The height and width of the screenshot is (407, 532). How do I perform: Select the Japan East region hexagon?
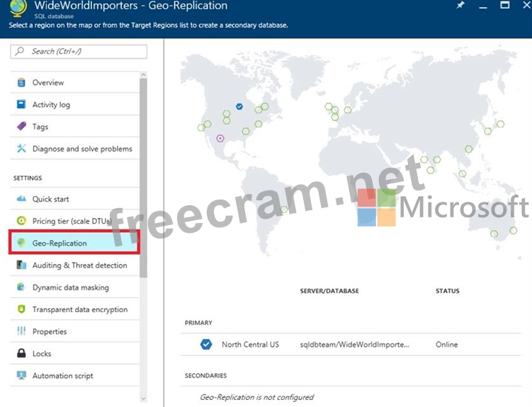[500, 124]
